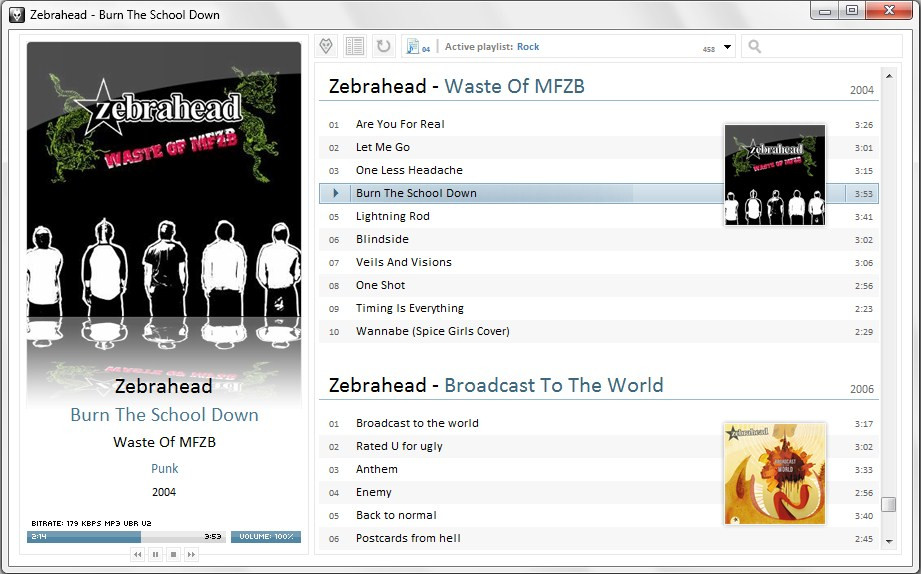Select track Blindside
This screenshot has height=574, width=921.
coord(599,239)
